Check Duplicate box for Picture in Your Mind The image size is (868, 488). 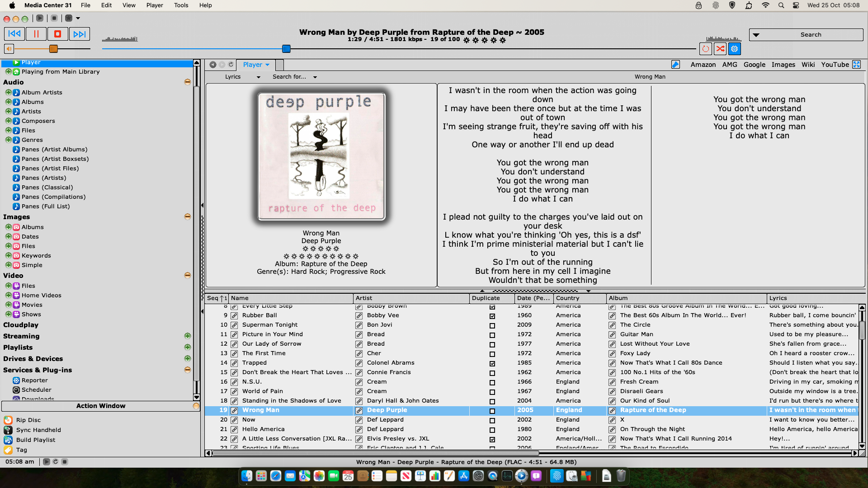(x=492, y=335)
